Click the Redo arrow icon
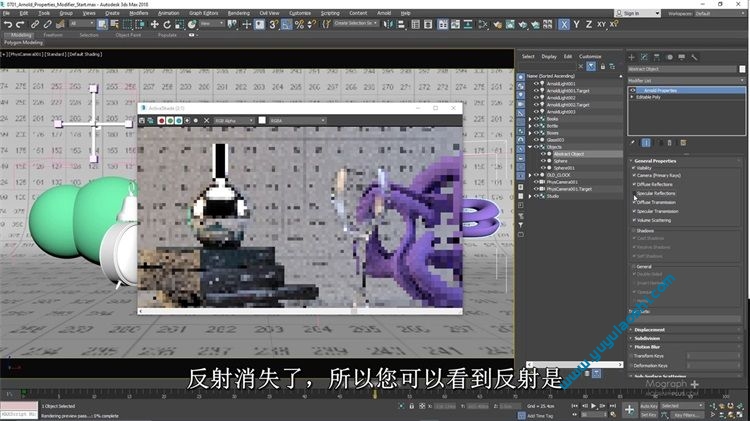Viewport: 750px width, 421px height. pyautogui.click(x=20, y=24)
